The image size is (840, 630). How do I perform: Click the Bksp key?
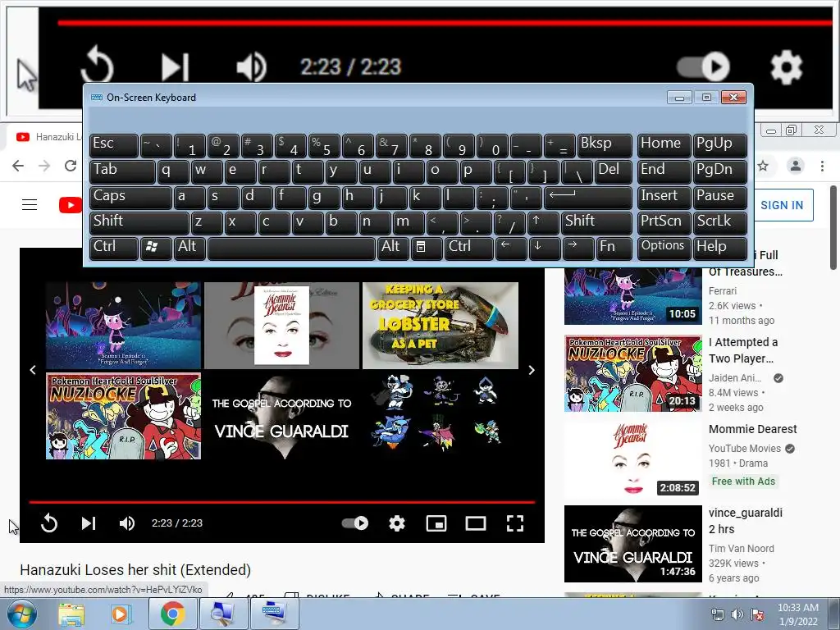(605, 144)
